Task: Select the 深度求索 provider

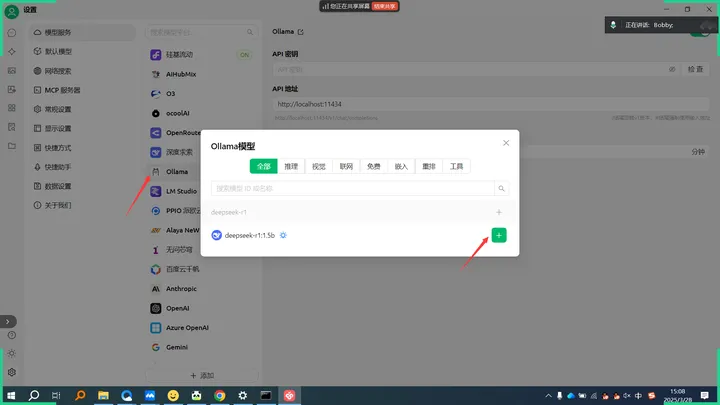Action: point(174,152)
